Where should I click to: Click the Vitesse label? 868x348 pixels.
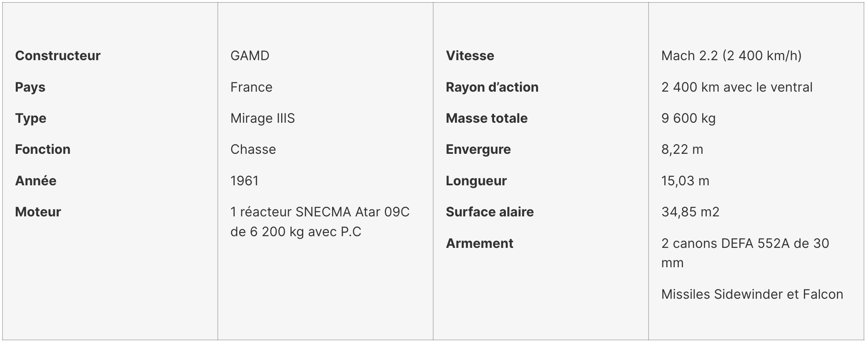[470, 56]
